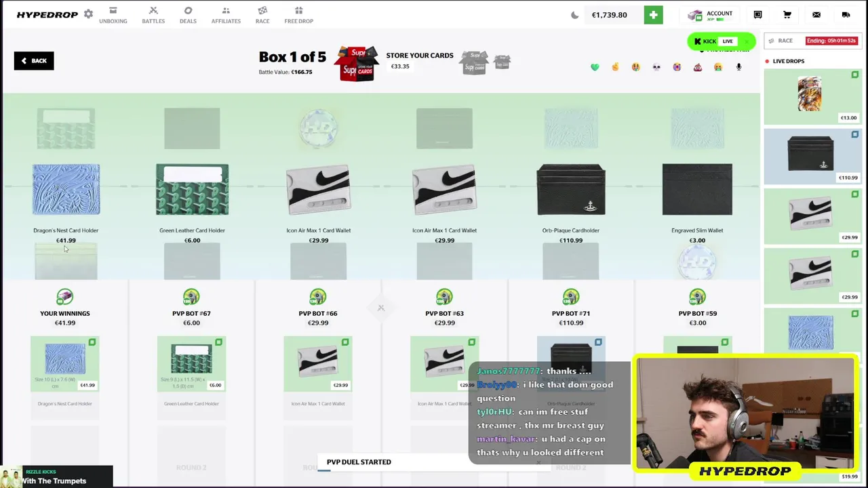Click badge icon on €110.99 live drop
Screen dimensions: 868x488
pyautogui.click(x=855, y=134)
